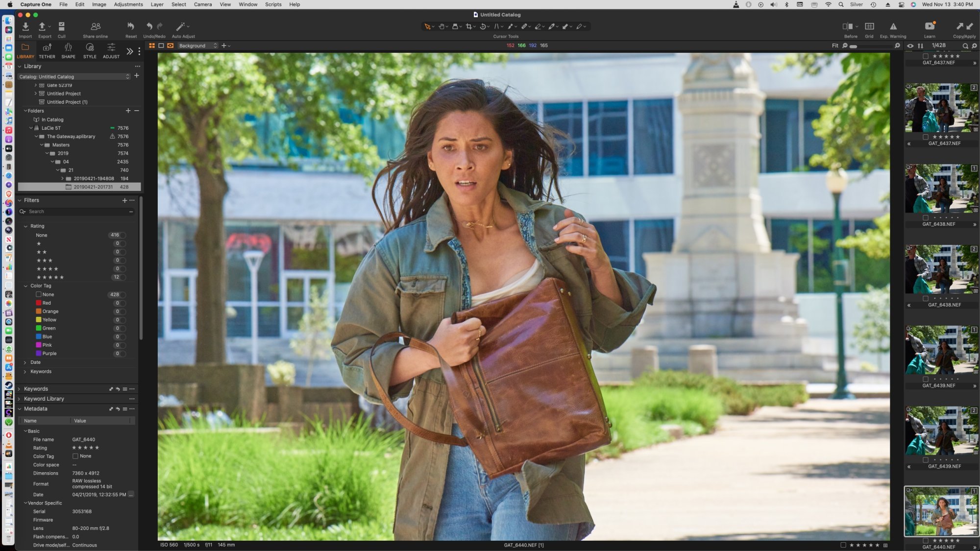Toggle the orange proofing eye icon

(x=171, y=46)
